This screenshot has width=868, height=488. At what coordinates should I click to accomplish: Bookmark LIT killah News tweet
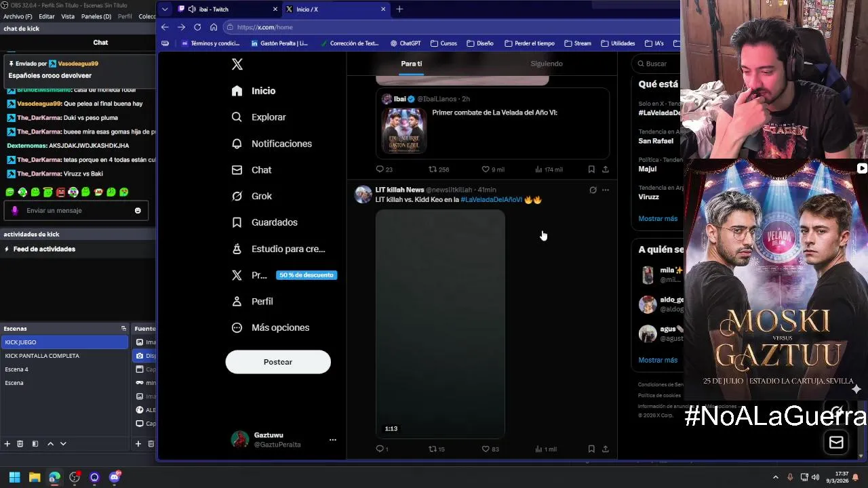(x=591, y=449)
